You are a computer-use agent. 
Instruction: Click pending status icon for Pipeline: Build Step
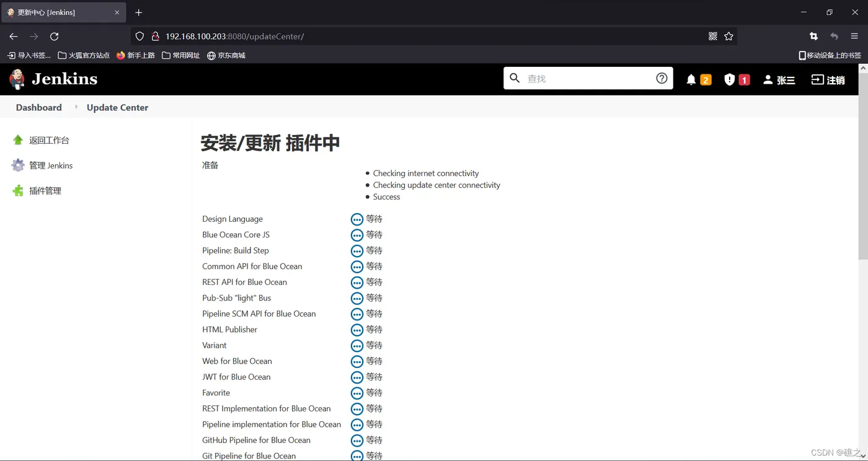click(357, 251)
